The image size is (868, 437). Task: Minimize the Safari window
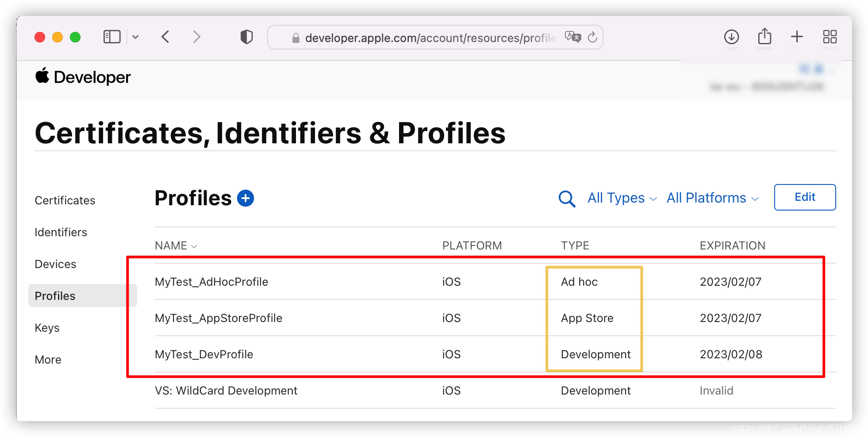coord(58,37)
